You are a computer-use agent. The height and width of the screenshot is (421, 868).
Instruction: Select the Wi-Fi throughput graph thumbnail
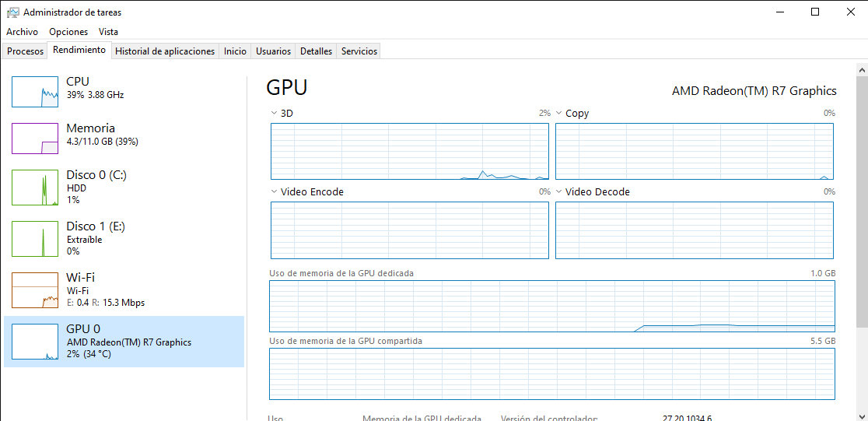pos(35,290)
